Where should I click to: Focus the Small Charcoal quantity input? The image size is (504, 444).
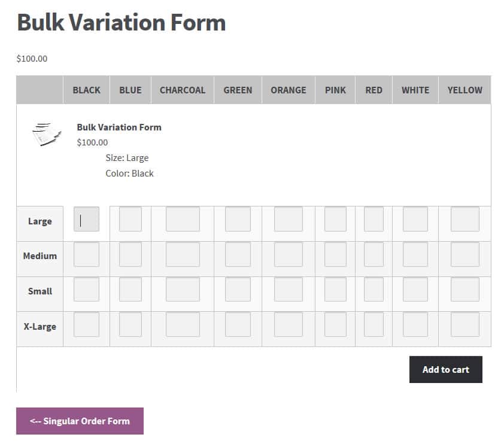(183, 290)
